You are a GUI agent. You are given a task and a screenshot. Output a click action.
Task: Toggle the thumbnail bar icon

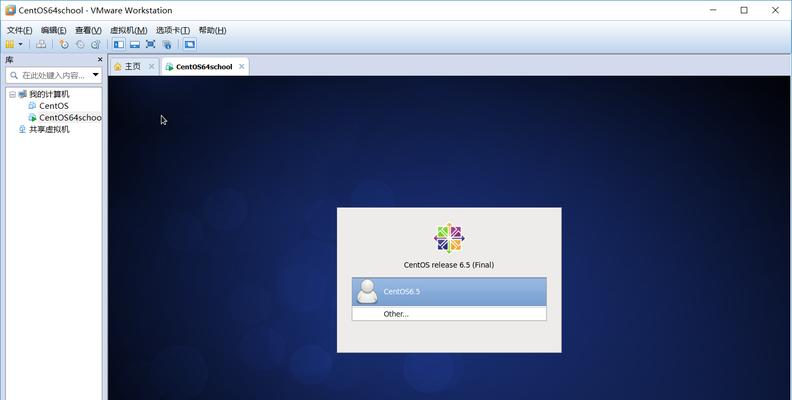tap(135, 44)
